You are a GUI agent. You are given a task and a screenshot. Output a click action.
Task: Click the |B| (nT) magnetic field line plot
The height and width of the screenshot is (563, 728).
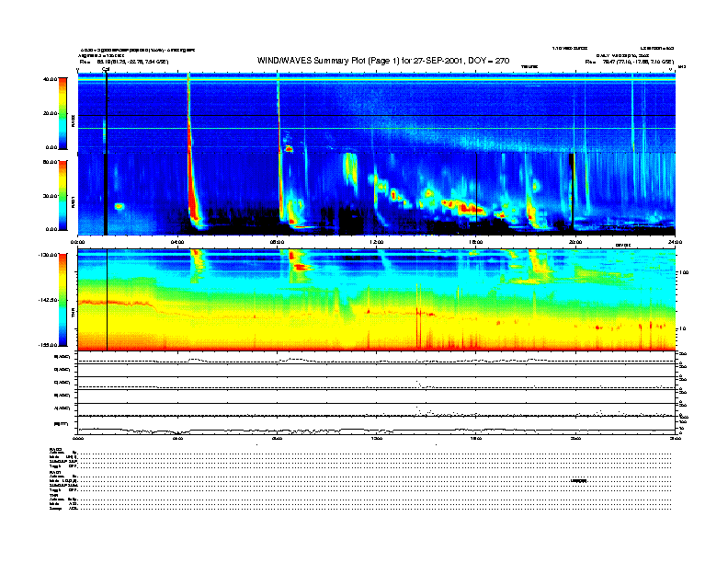click(x=377, y=425)
